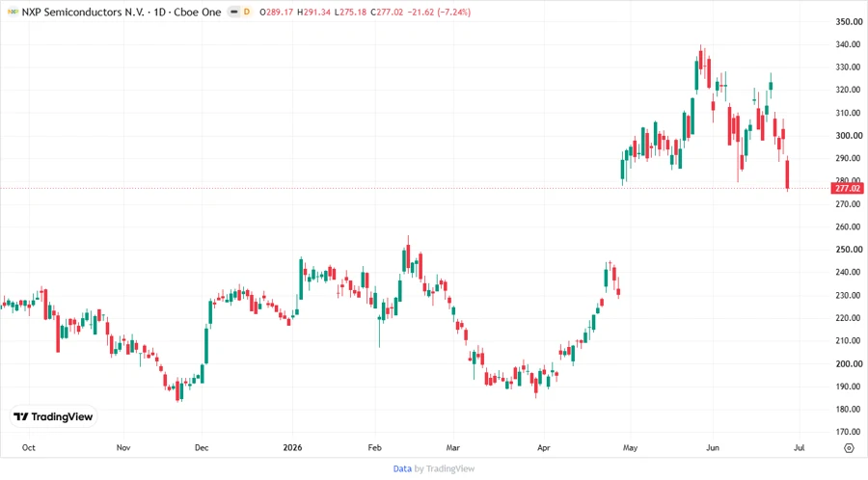Click the 'Mar' time axis label

(453, 447)
